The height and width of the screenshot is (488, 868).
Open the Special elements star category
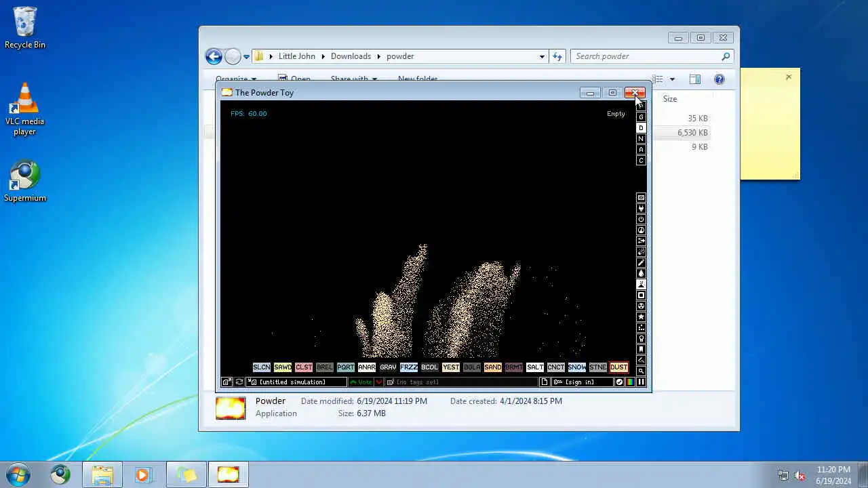(641, 317)
